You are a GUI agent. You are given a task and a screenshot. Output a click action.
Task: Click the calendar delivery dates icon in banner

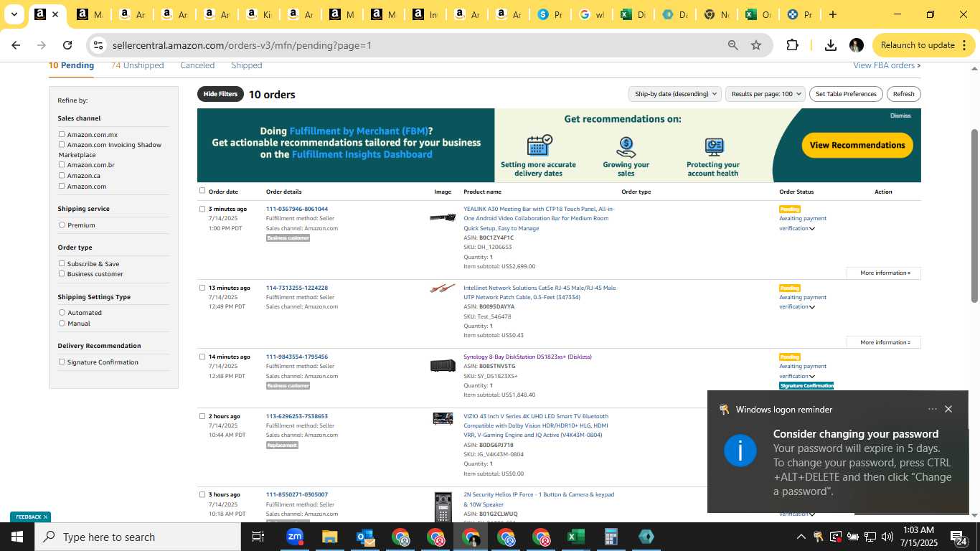pos(539,145)
